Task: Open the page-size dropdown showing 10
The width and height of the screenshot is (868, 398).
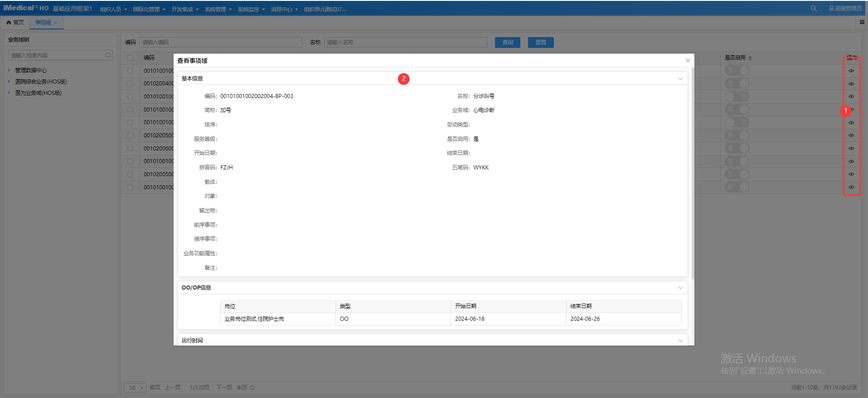Action: coord(135,388)
